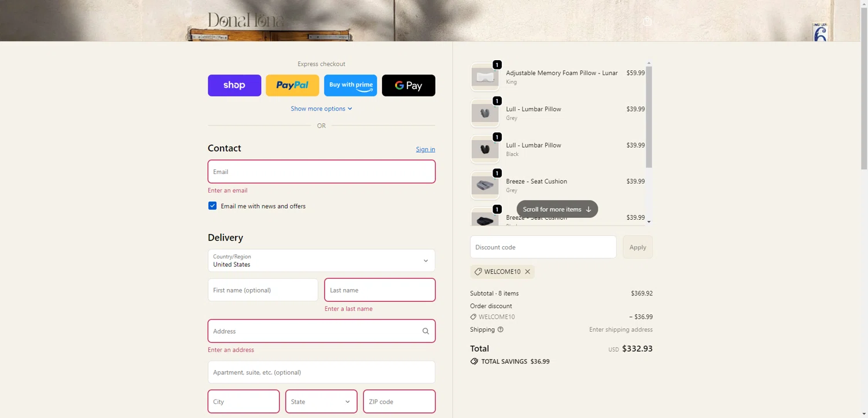
Task: Focus the Apartment, suite, etc. field
Action: click(321, 372)
